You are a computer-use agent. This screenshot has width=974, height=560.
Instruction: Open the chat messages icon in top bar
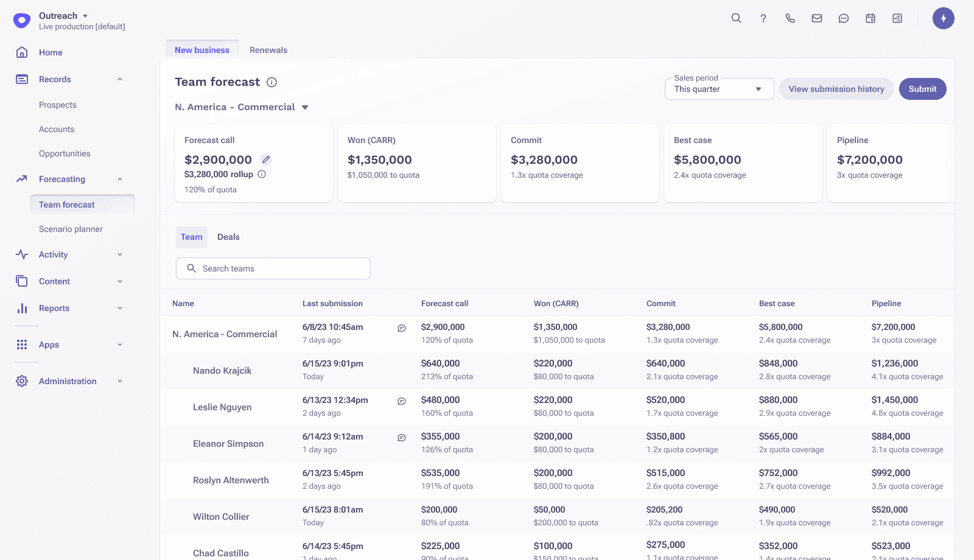[844, 18]
